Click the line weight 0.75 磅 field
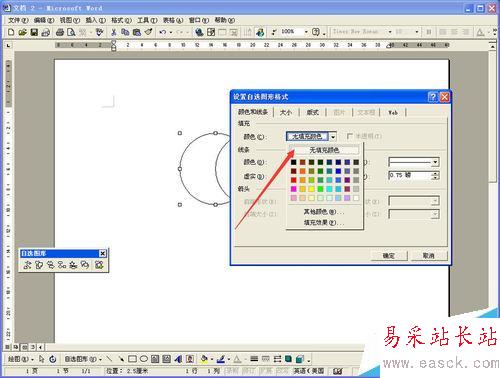 (x=410, y=175)
